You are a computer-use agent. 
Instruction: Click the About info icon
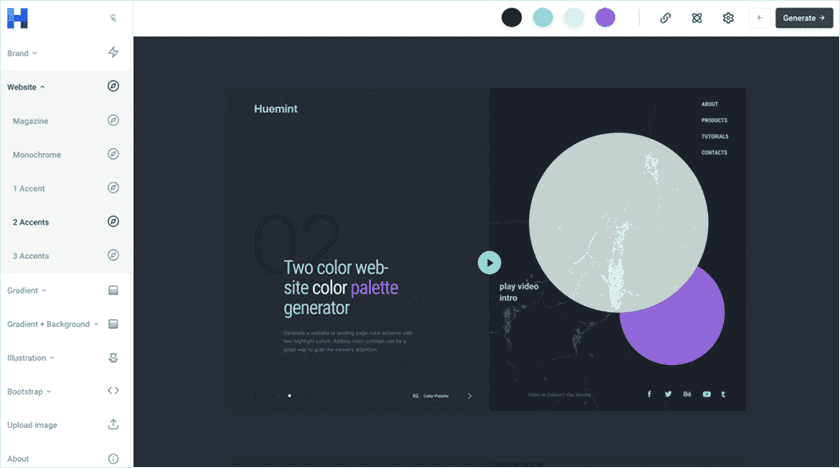[x=113, y=459]
